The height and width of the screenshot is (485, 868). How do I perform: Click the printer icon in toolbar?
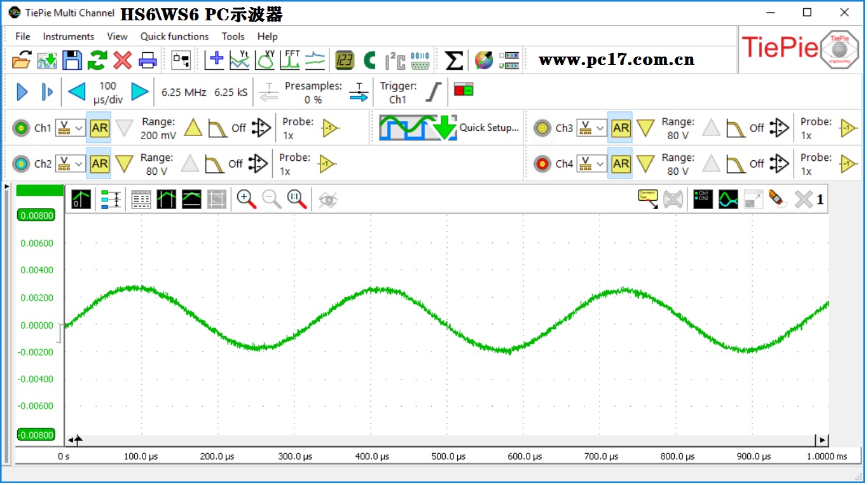[148, 60]
